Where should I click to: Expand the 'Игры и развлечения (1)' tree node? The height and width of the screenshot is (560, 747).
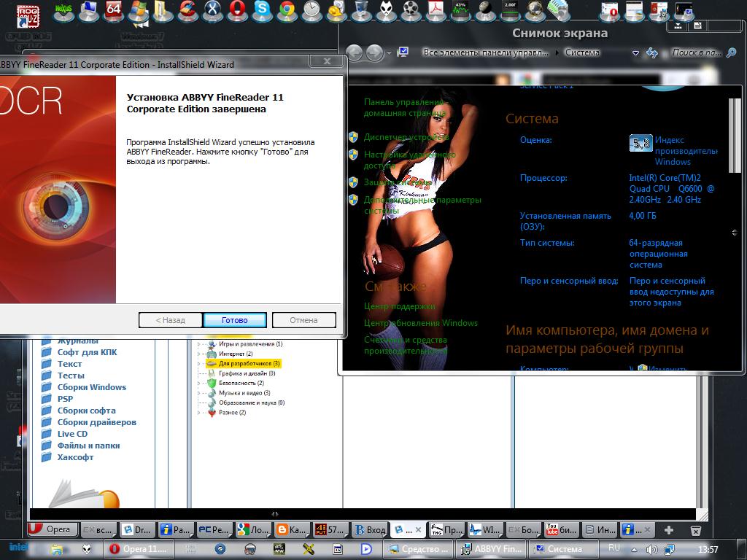coord(199,344)
